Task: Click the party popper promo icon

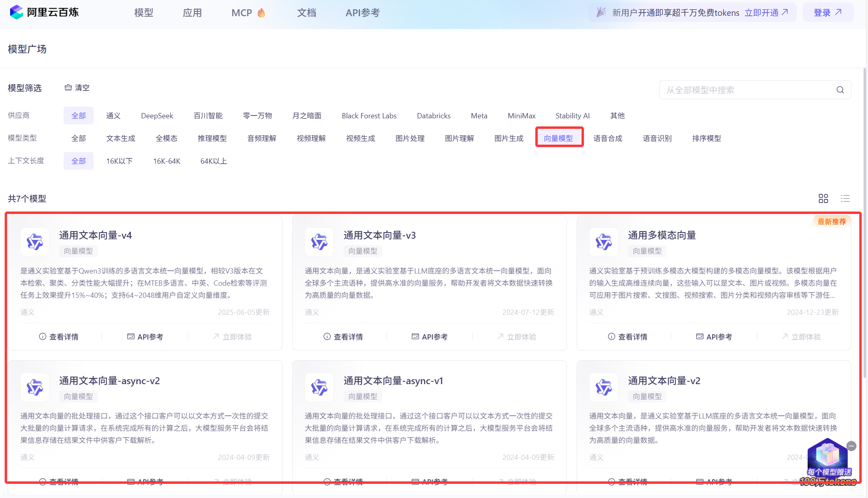Action: 601,12
